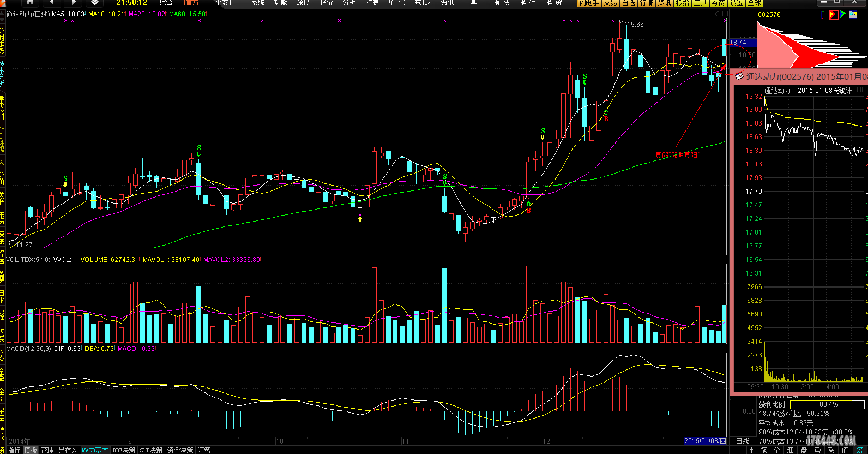This screenshot has height=454, width=868.
Task: Select the DDE决策 indicator template
Action: coord(124,450)
